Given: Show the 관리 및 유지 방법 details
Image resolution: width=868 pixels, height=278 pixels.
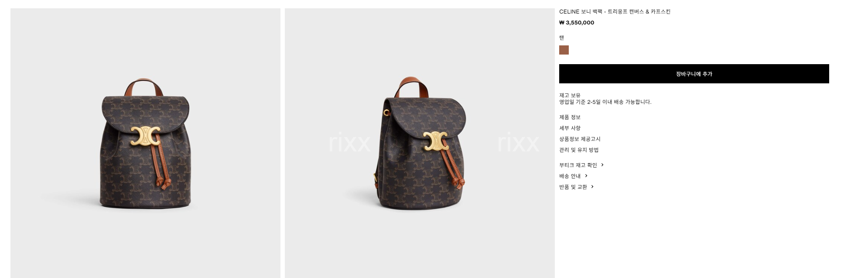Looking at the screenshot, I should pyautogui.click(x=579, y=150).
